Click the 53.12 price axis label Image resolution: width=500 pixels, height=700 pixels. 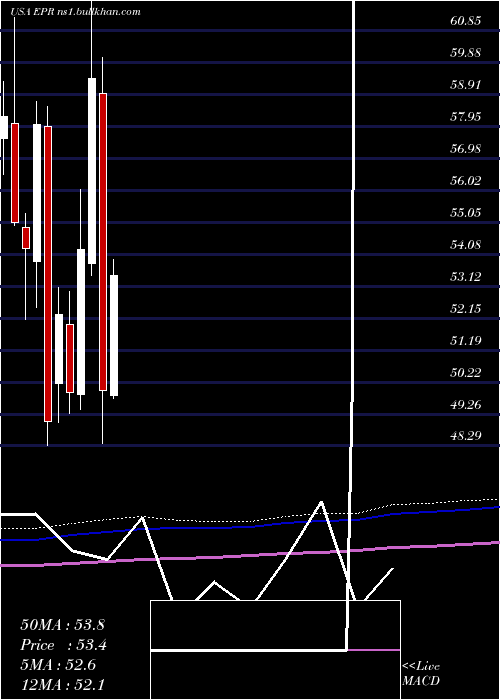coord(466,277)
